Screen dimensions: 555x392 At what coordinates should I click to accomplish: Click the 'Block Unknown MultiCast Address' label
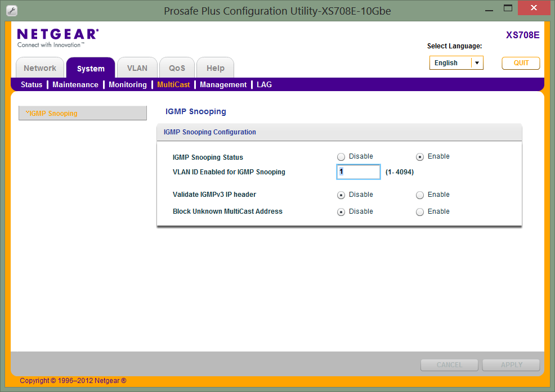point(227,211)
